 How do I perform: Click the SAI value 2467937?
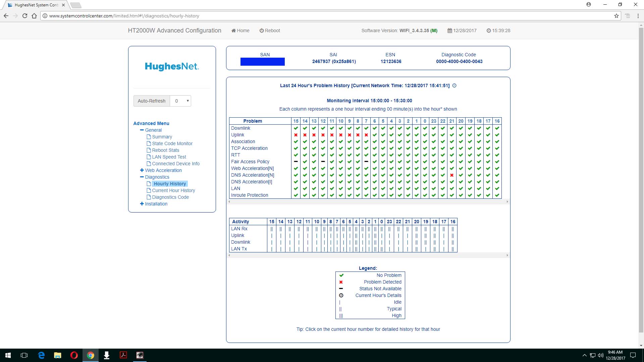[334, 61]
